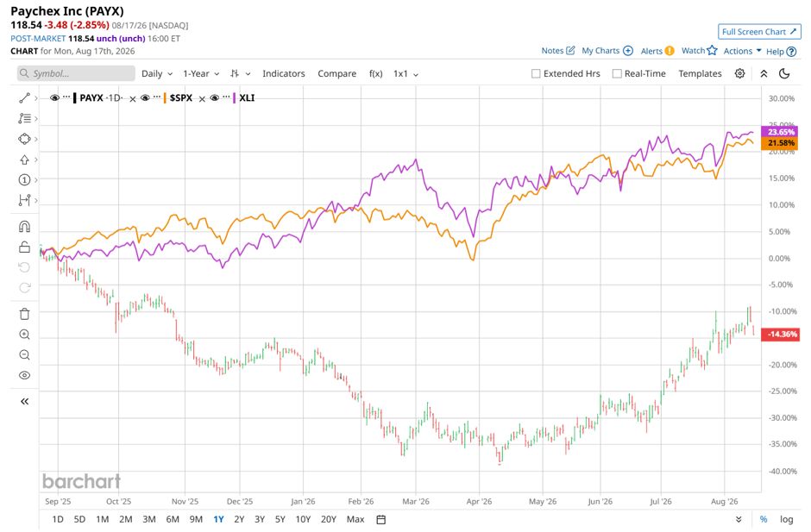Add to My Charts
The width and height of the screenshot is (811, 532).
click(607, 51)
